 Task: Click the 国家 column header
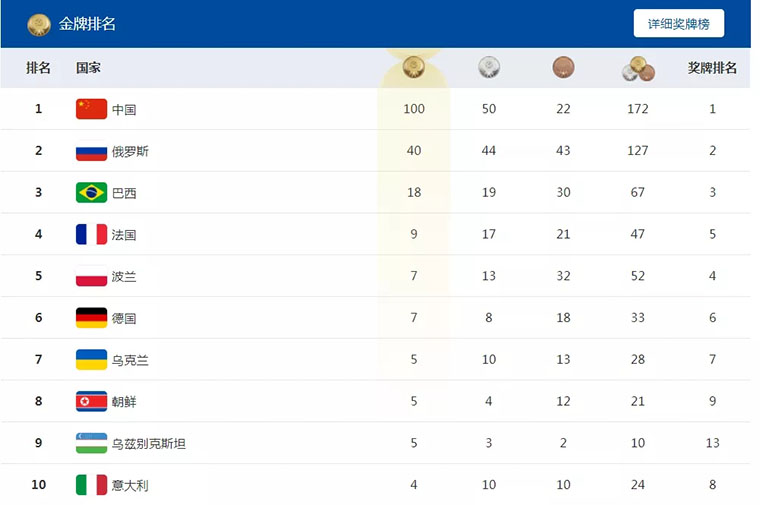pyautogui.click(x=88, y=68)
